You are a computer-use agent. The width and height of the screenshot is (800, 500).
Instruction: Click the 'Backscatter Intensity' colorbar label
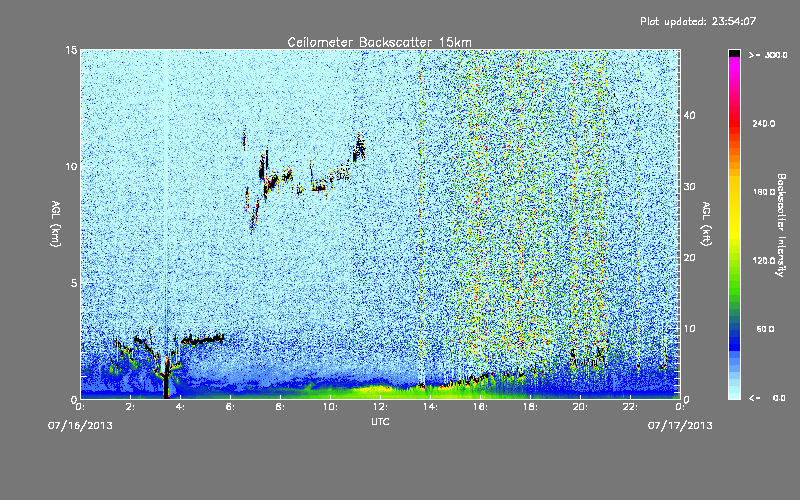781,225
